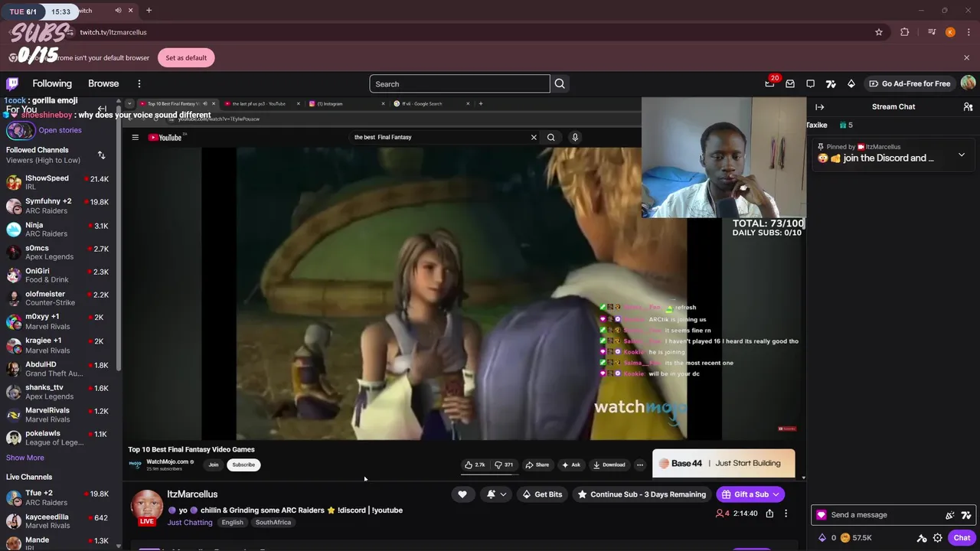Open the emote celebration icon in chat box
The height and width of the screenshot is (551, 980).
click(949, 515)
